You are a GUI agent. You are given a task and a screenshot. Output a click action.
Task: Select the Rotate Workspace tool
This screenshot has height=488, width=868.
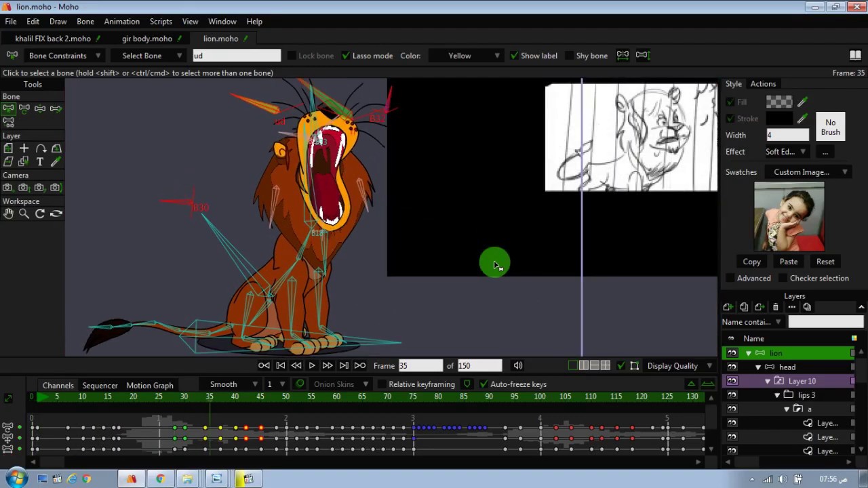coord(40,213)
